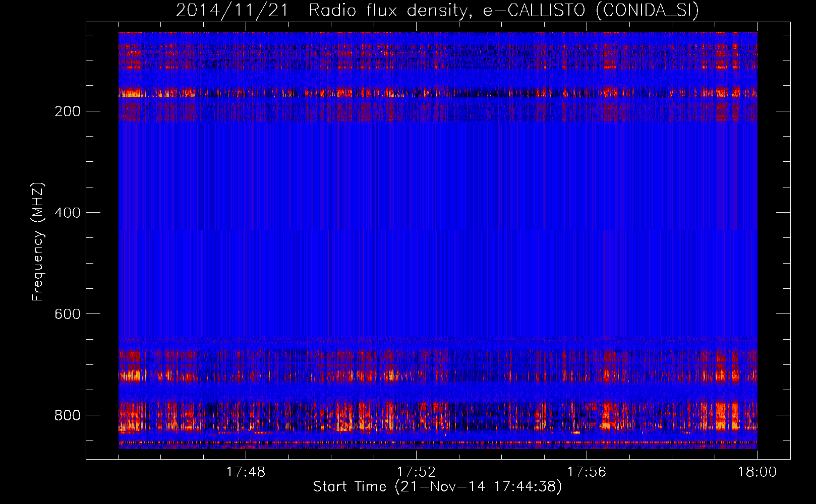
Task: Click the 800 frequency tick label
Action: [68, 415]
